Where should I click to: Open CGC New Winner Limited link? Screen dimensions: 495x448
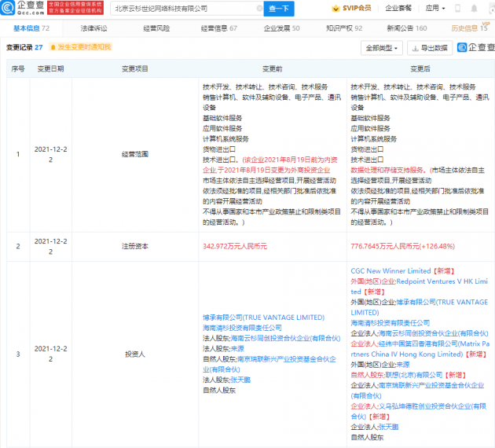click(390, 271)
